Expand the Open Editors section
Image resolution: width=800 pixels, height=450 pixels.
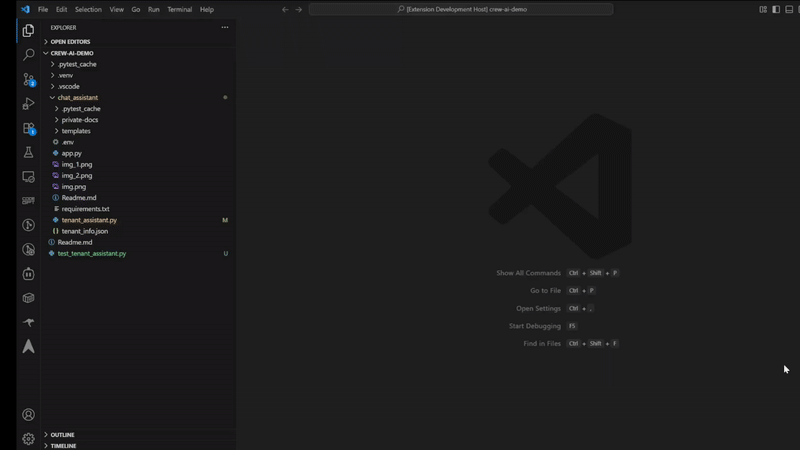pyautogui.click(x=70, y=41)
